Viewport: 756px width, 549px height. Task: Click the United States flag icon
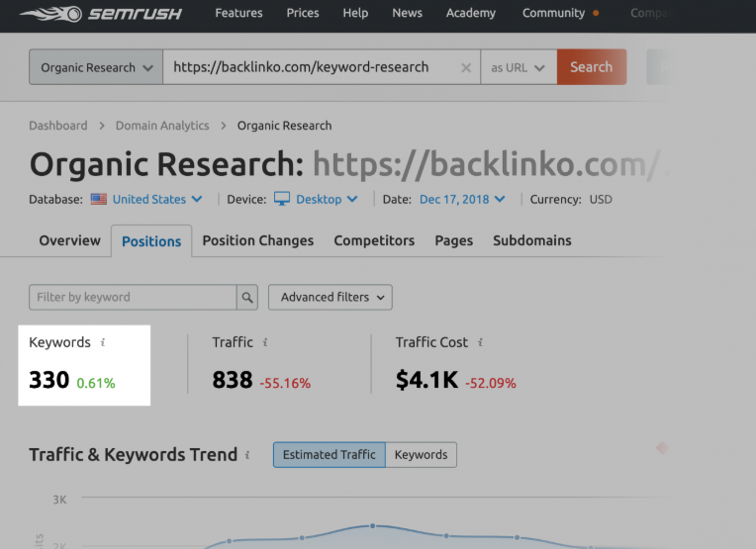(x=98, y=199)
